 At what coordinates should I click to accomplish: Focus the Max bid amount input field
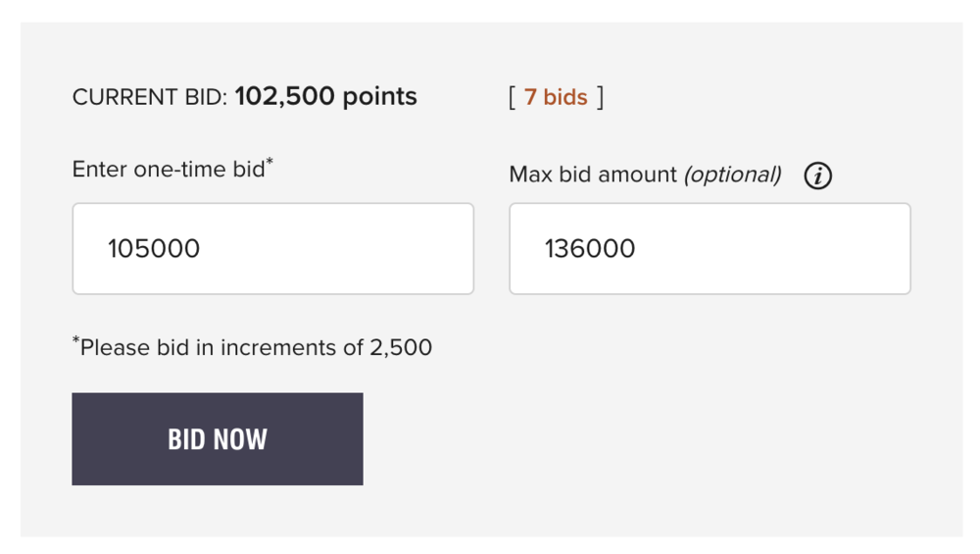coord(710,248)
